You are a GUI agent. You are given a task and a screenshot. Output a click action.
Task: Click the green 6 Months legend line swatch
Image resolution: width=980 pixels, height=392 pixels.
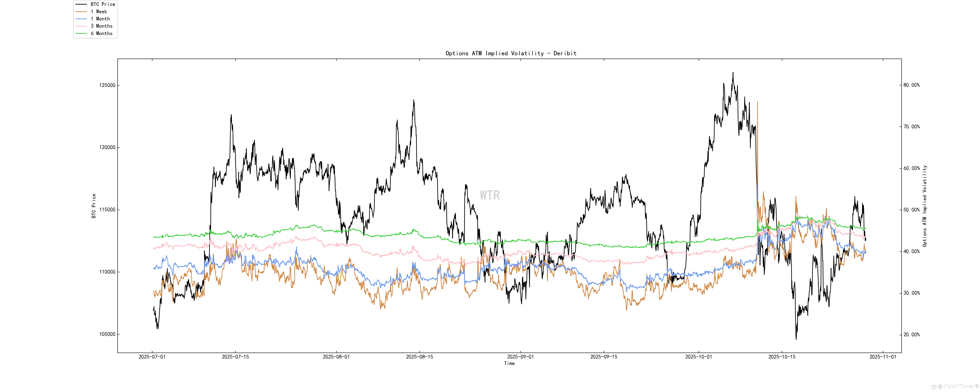pos(81,34)
